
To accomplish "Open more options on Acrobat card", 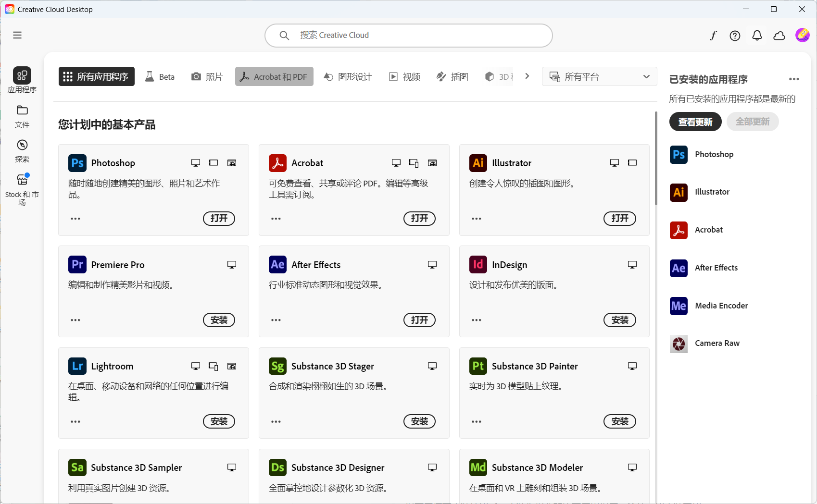I will [x=276, y=219].
